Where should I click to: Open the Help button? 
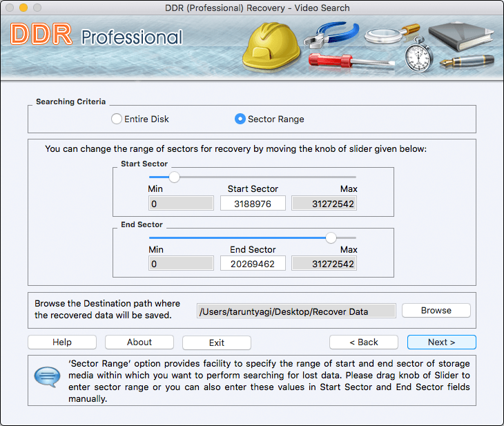pos(62,342)
